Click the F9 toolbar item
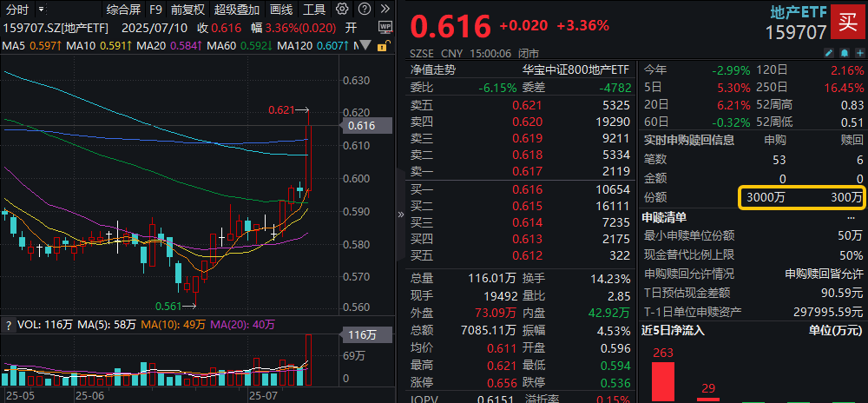This screenshot has width=868, height=403. click(155, 10)
